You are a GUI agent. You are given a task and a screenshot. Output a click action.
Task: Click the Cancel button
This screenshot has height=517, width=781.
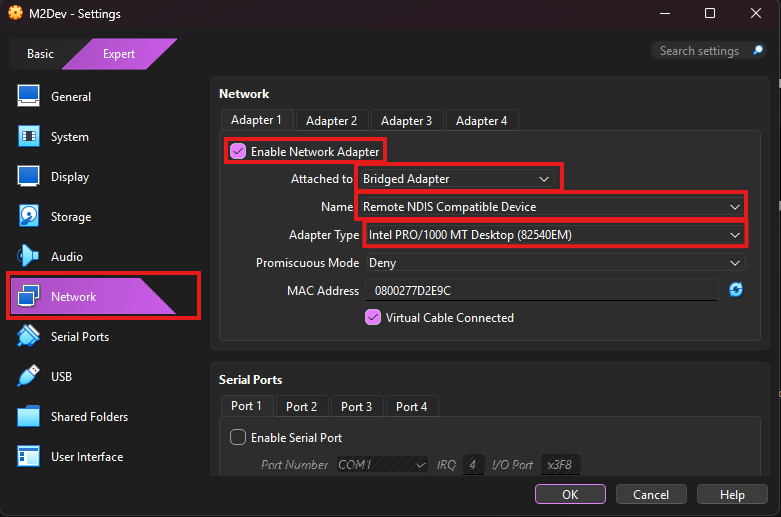[x=651, y=495]
